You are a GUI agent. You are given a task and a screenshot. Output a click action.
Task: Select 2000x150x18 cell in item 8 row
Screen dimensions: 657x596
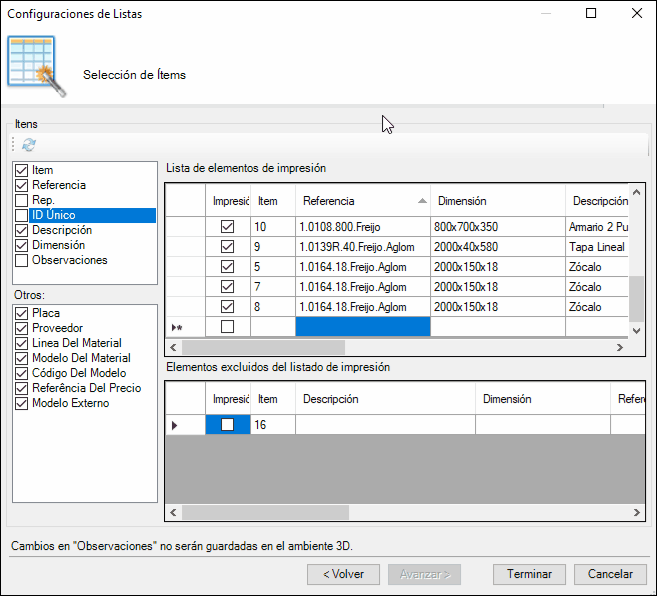[x=498, y=307]
